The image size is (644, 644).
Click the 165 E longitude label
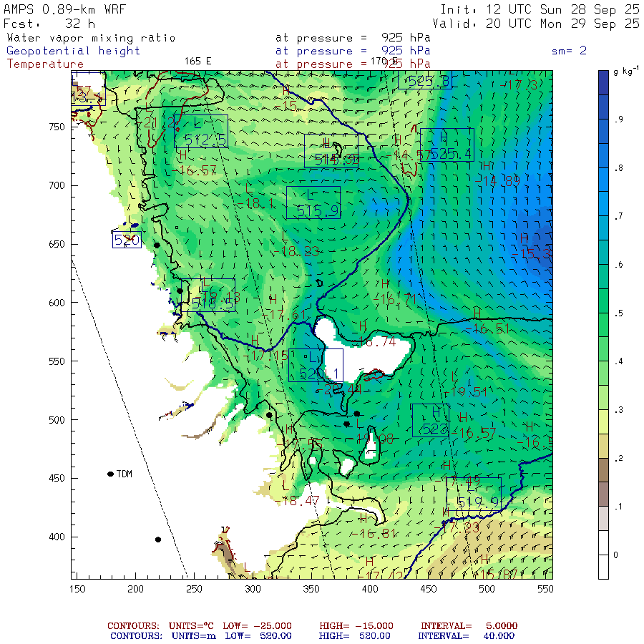point(197,62)
